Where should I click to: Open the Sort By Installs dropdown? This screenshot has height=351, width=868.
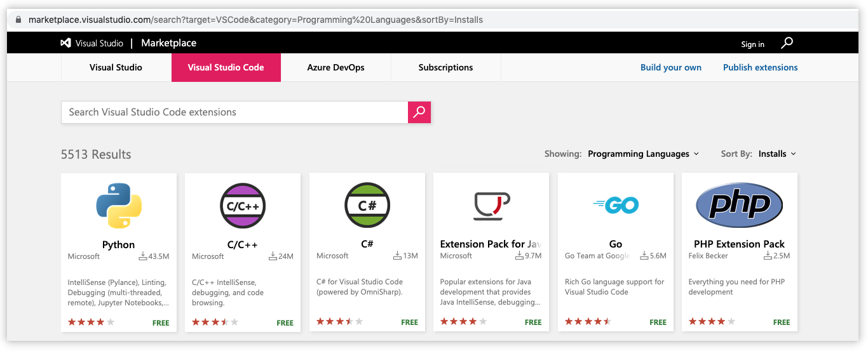coord(777,154)
